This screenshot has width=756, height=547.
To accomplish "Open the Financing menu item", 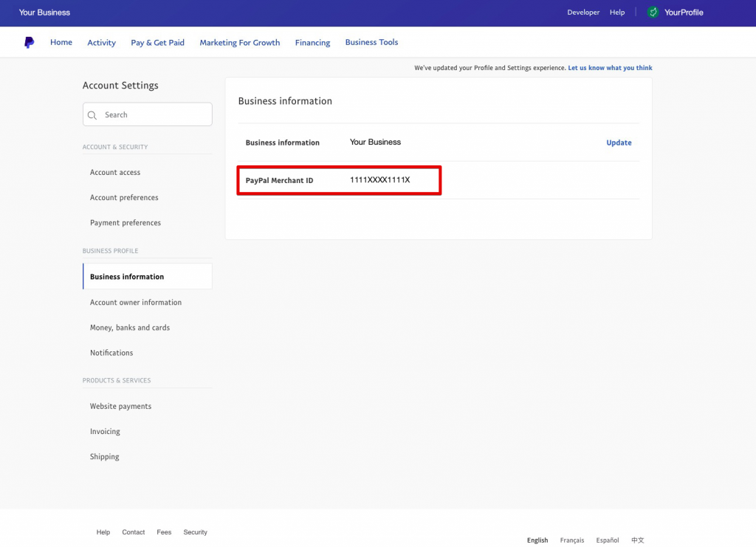I will [x=312, y=43].
